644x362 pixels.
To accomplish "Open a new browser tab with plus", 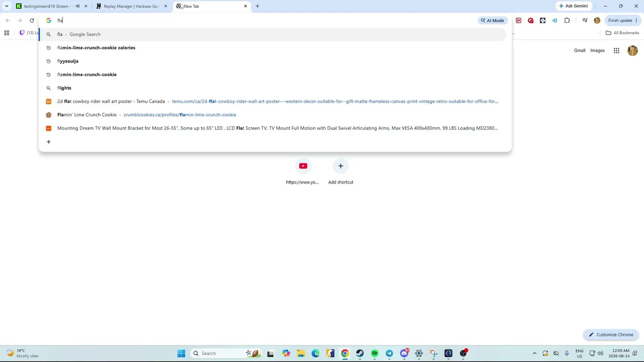I will 258,6.
